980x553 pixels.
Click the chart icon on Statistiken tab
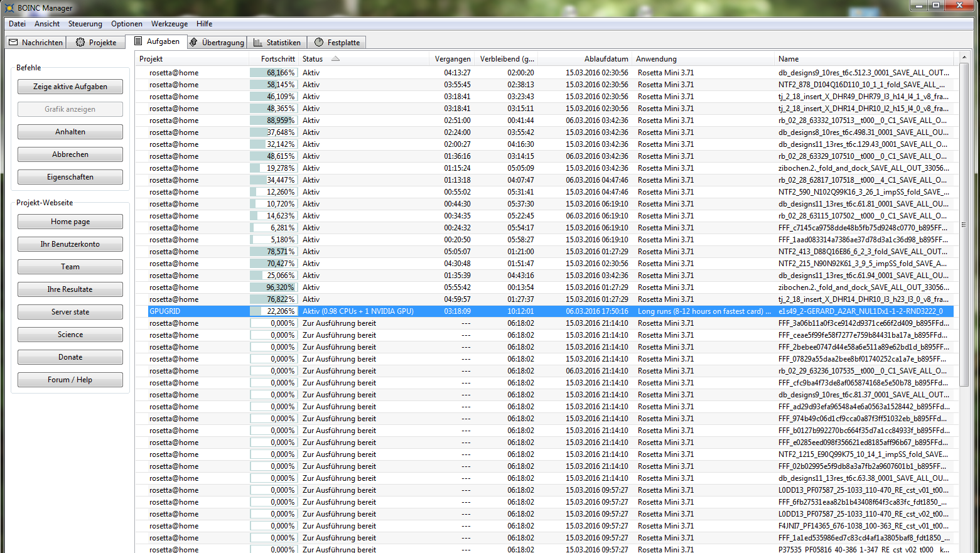tap(258, 42)
